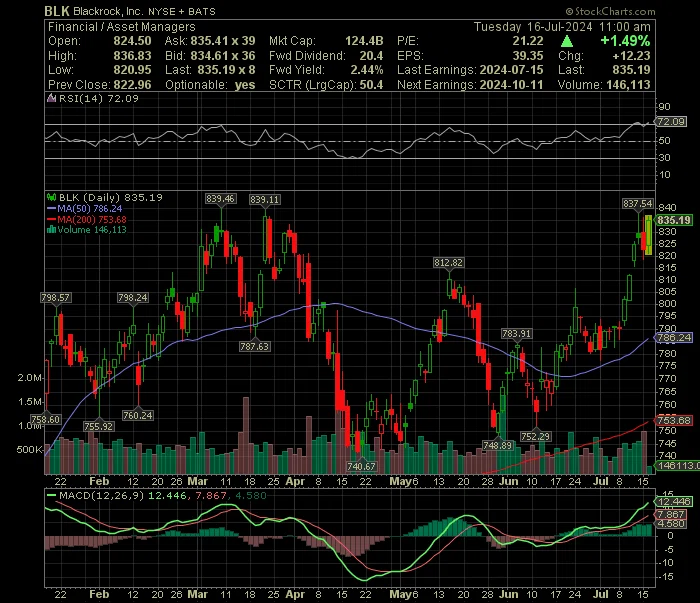Image resolution: width=700 pixels, height=603 pixels.
Task: Click the 753.68 MA(200) axis tag
Action: click(674, 420)
